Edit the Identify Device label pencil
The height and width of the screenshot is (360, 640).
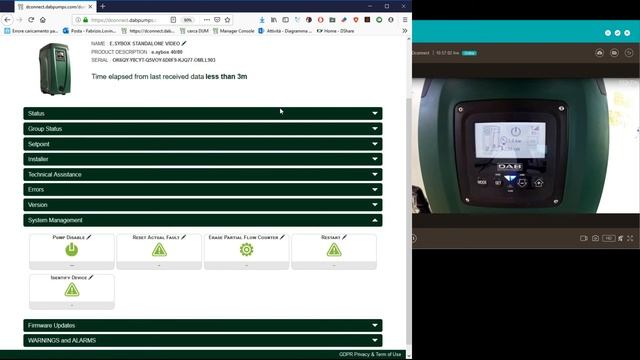[91, 277]
